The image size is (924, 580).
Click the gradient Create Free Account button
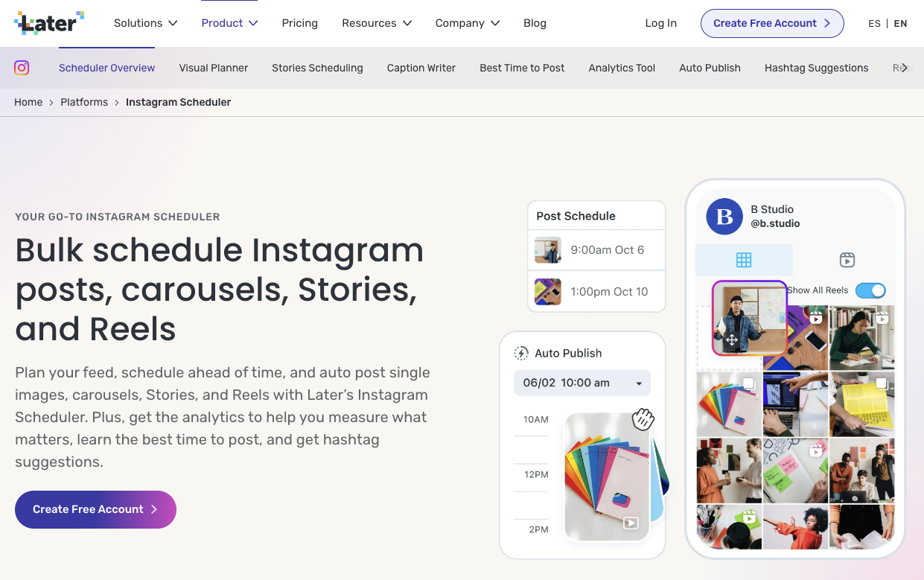[x=95, y=509]
